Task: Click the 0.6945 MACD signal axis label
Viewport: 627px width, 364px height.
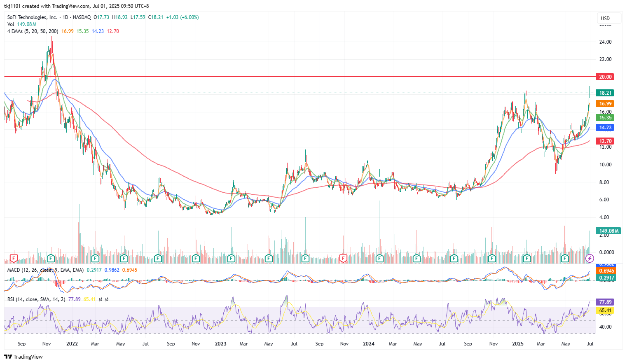Action: point(606,271)
